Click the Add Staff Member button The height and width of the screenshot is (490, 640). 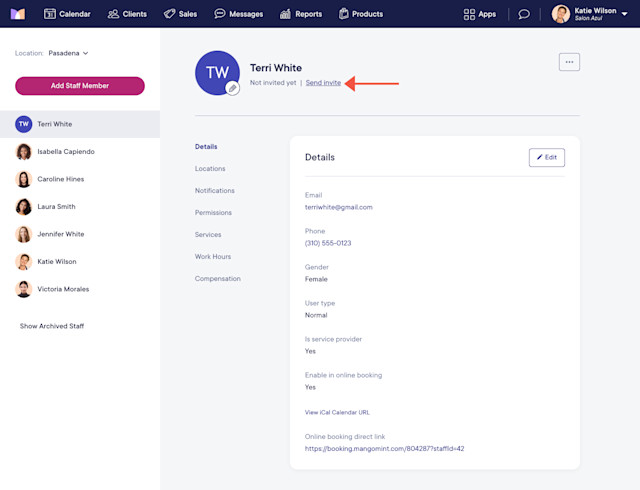pos(80,86)
